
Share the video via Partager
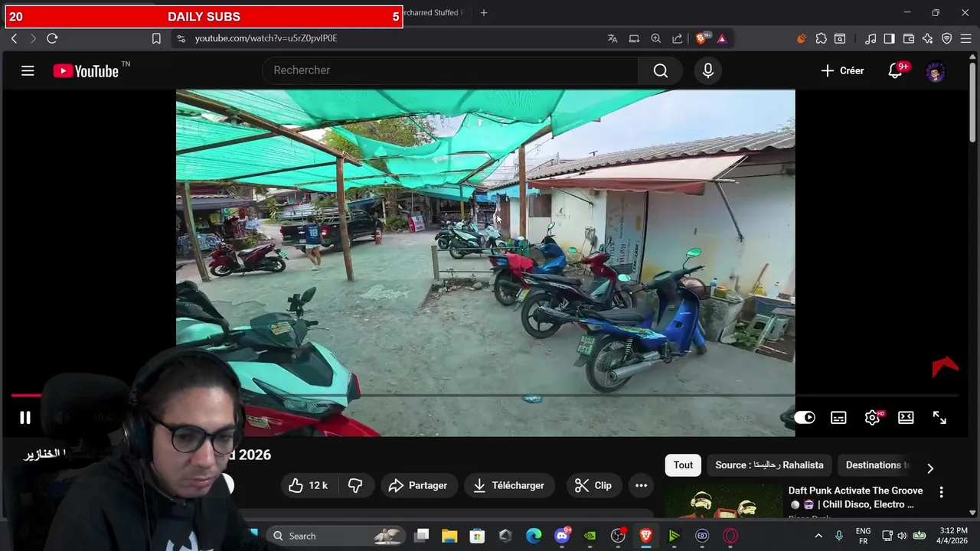[418, 485]
